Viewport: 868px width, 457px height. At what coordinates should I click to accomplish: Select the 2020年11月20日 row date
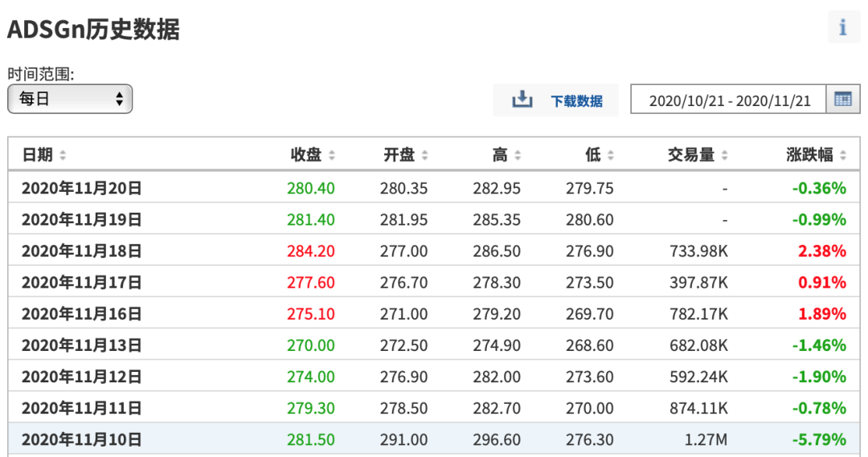pyautogui.click(x=81, y=189)
